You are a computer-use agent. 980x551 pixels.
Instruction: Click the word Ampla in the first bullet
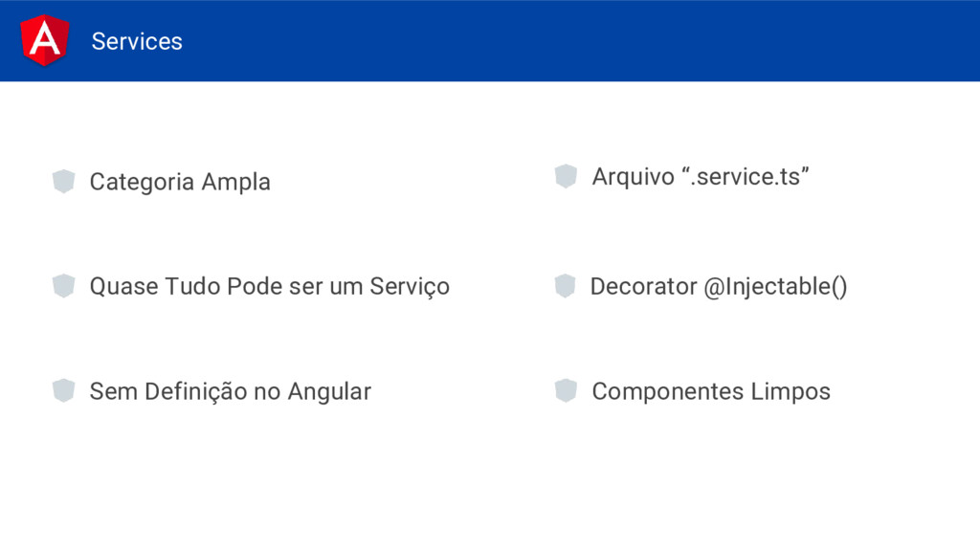[236, 183]
